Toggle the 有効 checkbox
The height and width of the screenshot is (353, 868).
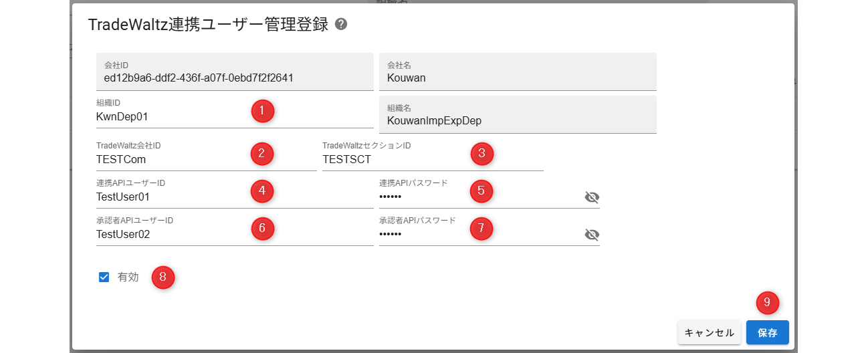[x=104, y=277]
